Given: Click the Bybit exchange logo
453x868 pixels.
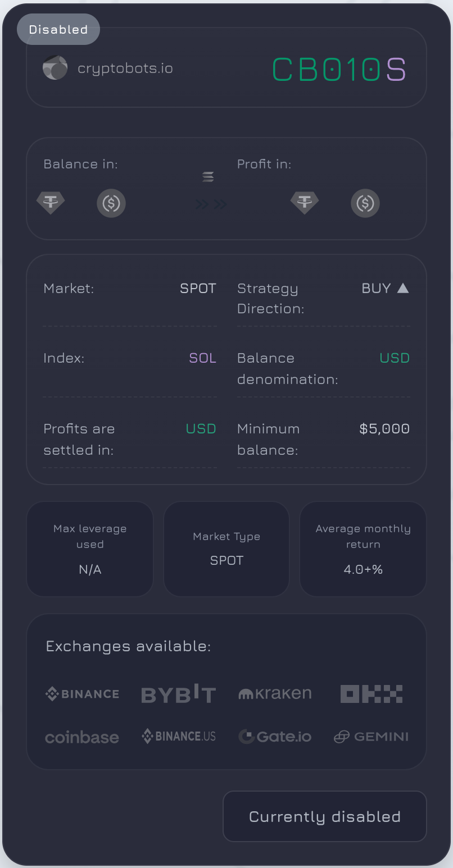Looking at the screenshot, I should pos(179,693).
